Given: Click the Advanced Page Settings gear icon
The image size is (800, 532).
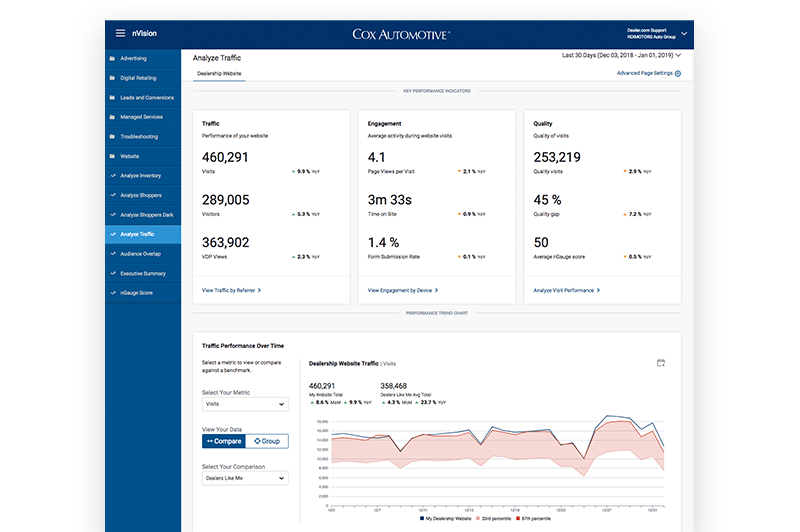Looking at the screenshot, I should 678,73.
